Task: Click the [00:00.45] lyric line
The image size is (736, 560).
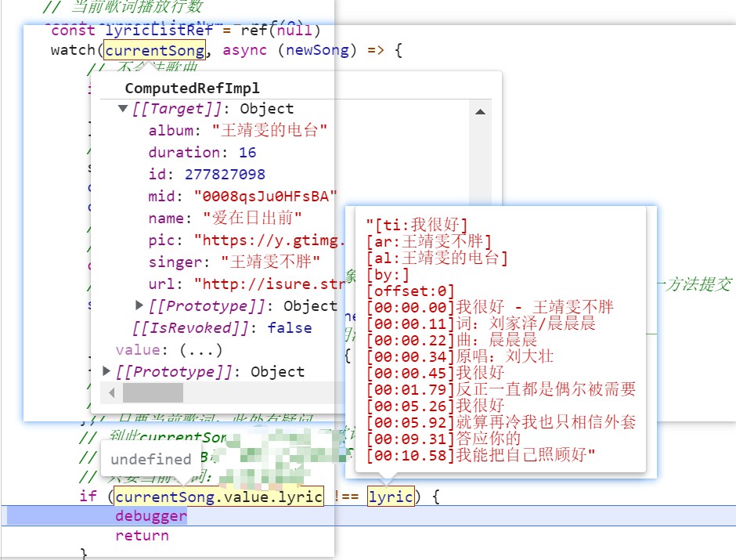Action: (x=435, y=373)
